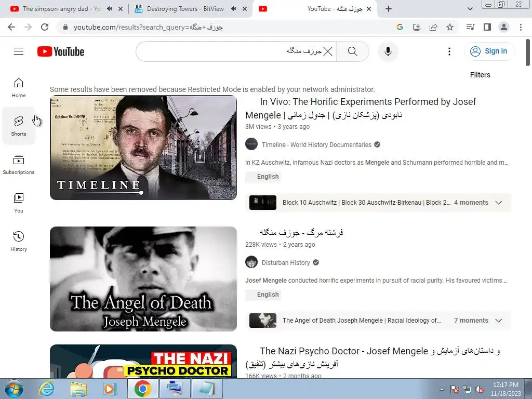This screenshot has width=532, height=399.
Task: Open Windows Media Player from taskbar
Action: [x=110, y=389]
